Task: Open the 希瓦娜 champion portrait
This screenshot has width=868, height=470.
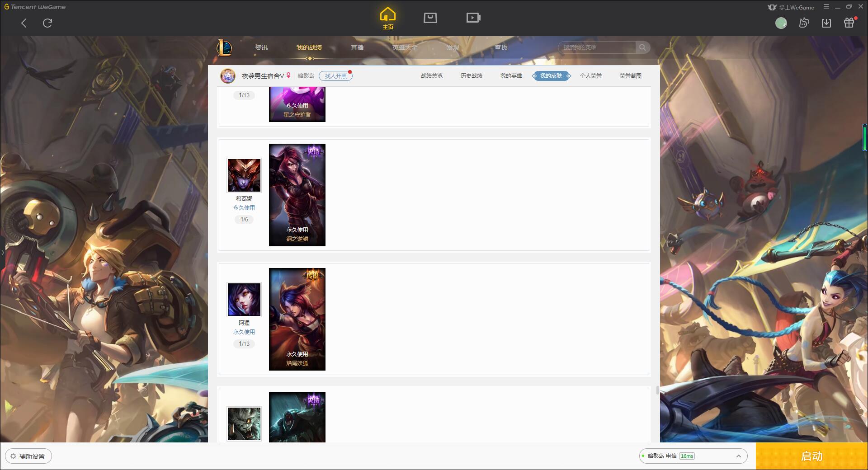Action: click(244, 175)
